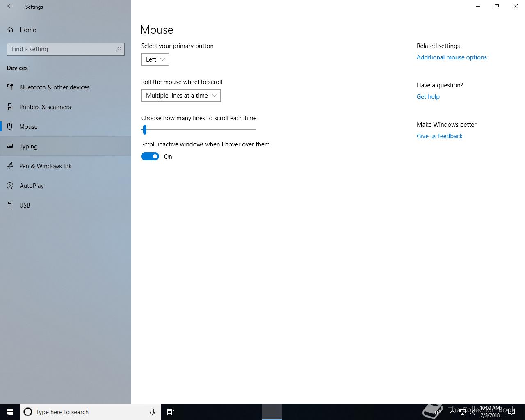
Task: Click the volume speaker icon in the tray
Action: click(472, 412)
